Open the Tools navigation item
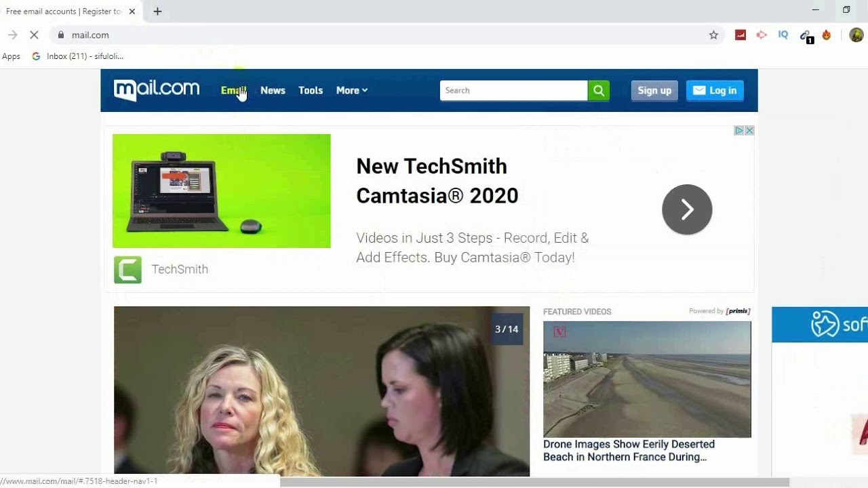This screenshot has height=488, width=868. point(311,90)
